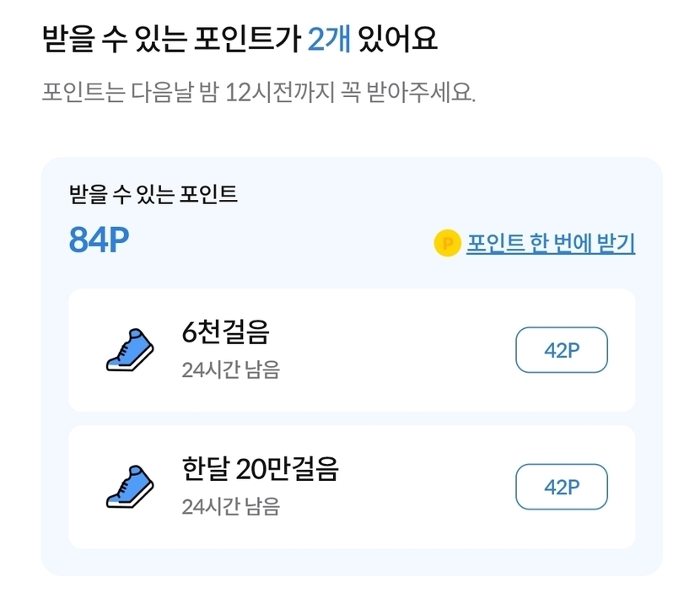Image resolution: width=700 pixels, height=604 pixels.
Task: Click the blue 2개 count in the heading
Action: pos(329,40)
